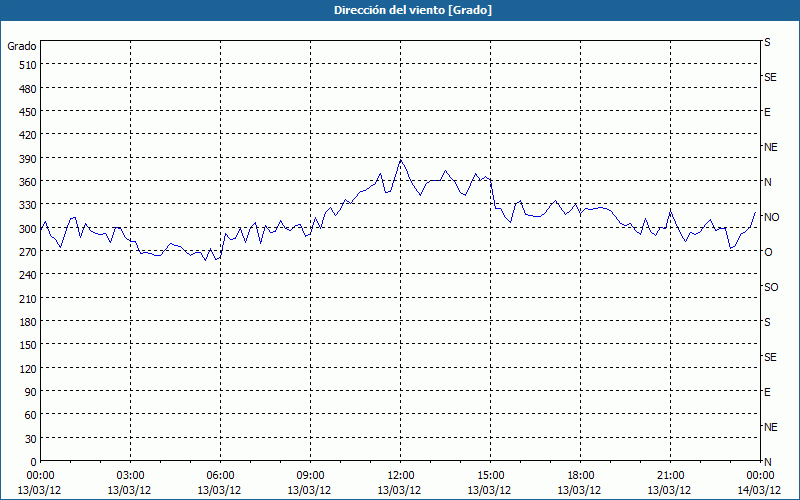Click the 13/03/12 date under 12:00
This screenshot has height=500, width=800.
(399, 490)
